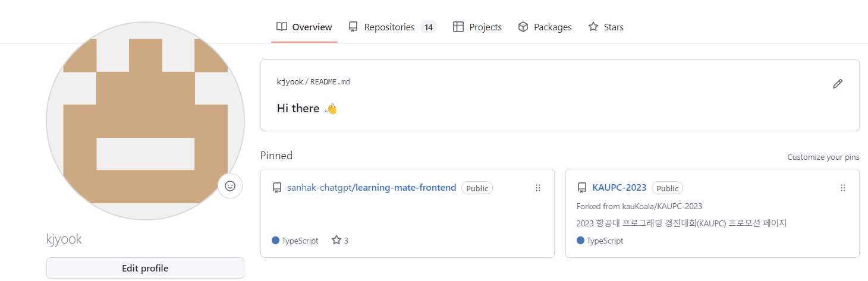This screenshot has width=868, height=281.
Task: Click the kjyook username under the avatar
Action: (64, 239)
